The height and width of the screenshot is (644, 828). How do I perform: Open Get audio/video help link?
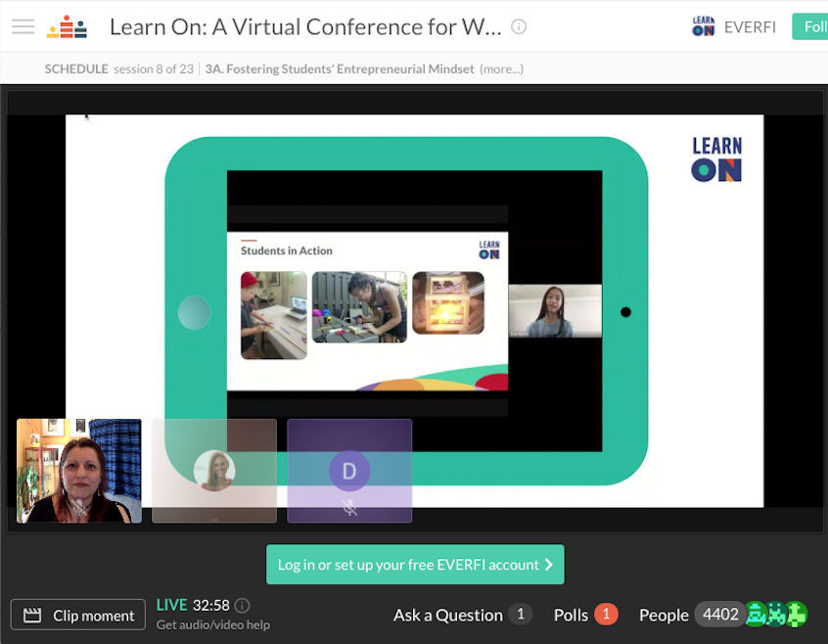pos(212,625)
